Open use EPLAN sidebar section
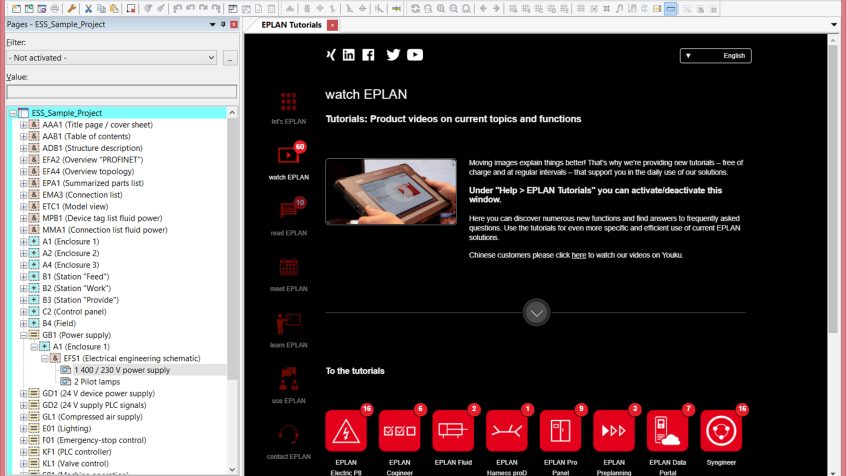Screen dimensions: 846x476 pyautogui.click(x=289, y=385)
